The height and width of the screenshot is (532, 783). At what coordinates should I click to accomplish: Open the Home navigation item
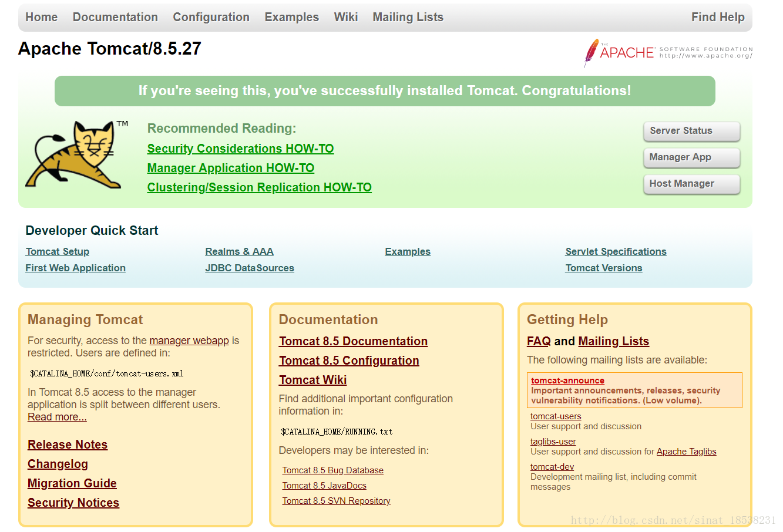coord(42,17)
